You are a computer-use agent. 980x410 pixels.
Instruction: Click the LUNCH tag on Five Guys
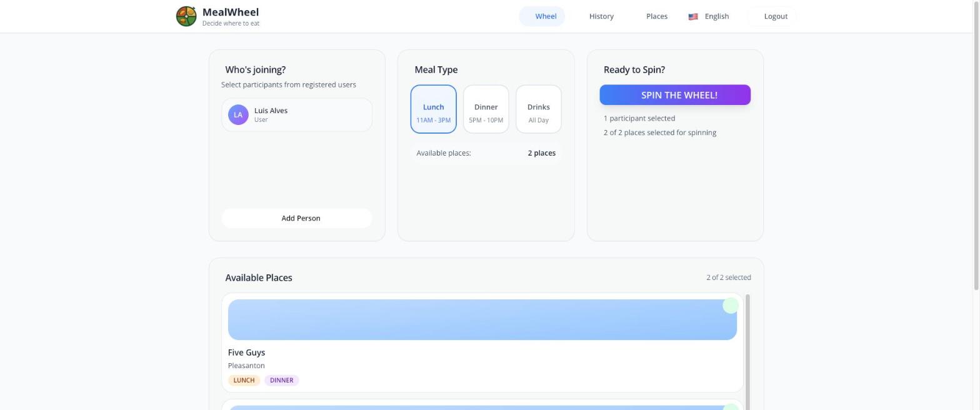click(x=244, y=380)
